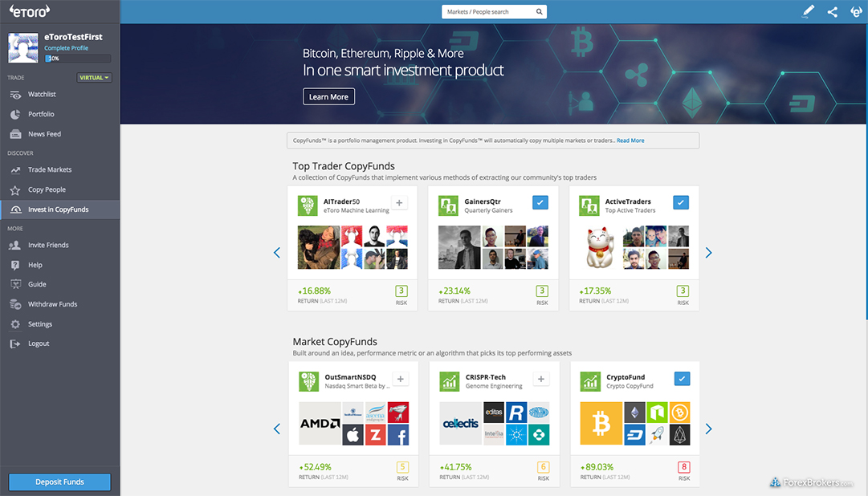Click the +23.14% return on GainersQtr
This screenshot has height=496, width=868.
tap(454, 291)
